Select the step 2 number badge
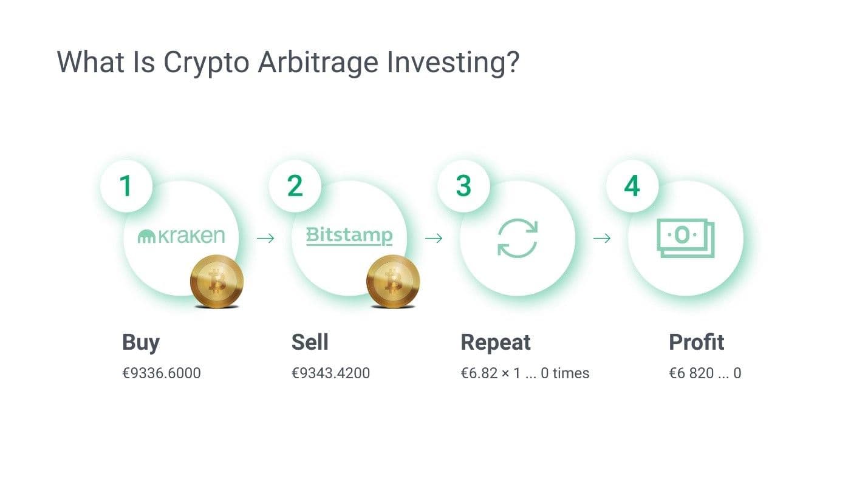 pyautogui.click(x=295, y=185)
